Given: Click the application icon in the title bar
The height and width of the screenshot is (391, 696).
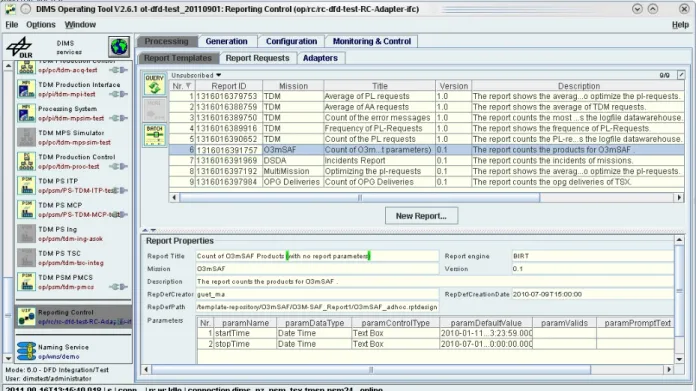Looking at the screenshot, I should (x=10, y=9).
